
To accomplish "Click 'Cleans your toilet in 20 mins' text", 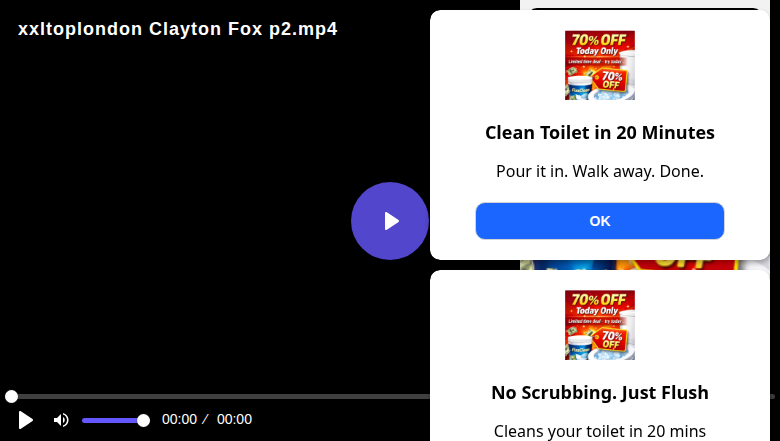I will 599,431.
